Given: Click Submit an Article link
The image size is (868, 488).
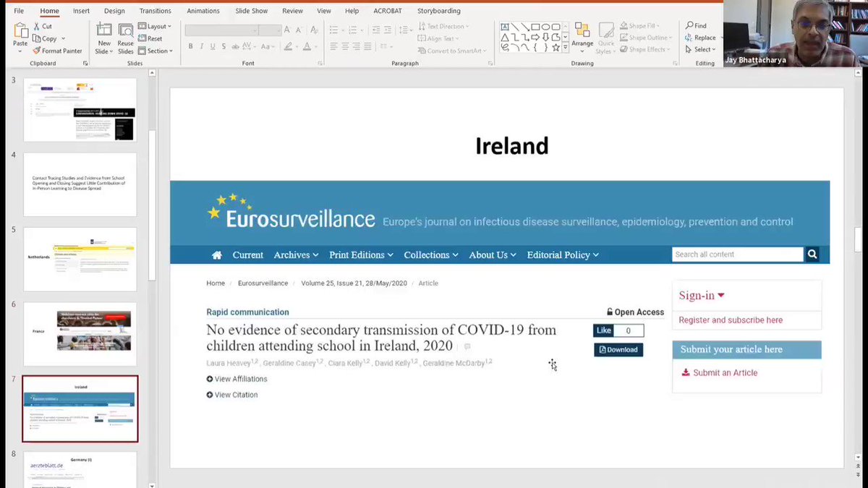Looking at the screenshot, I should [x=720, y=373].
